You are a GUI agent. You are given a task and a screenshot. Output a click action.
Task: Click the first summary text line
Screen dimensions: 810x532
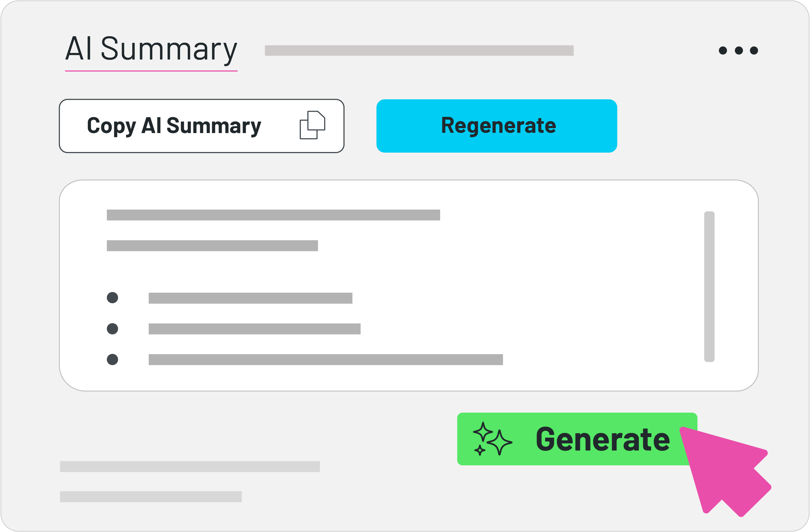tap(273, 215)
